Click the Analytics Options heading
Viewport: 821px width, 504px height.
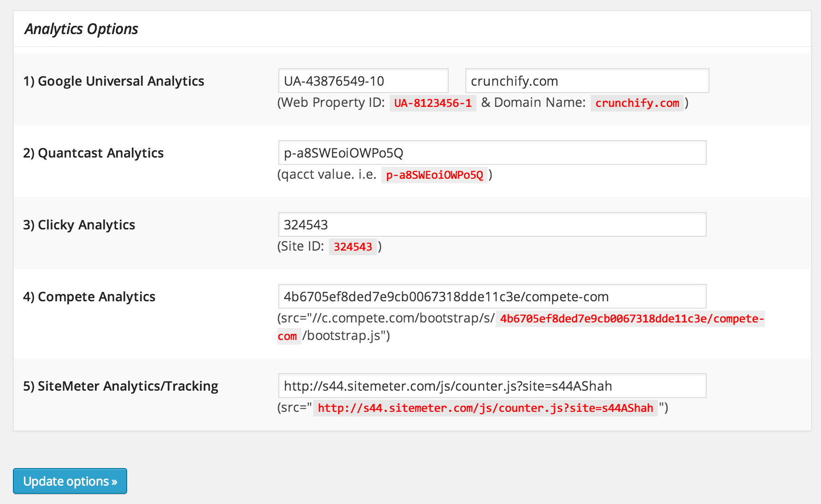[82, 29]
